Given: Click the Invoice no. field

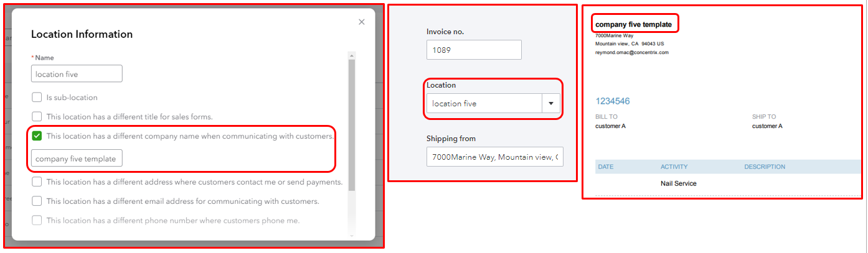Looking at the screenshot, I should tap(473, 50).
